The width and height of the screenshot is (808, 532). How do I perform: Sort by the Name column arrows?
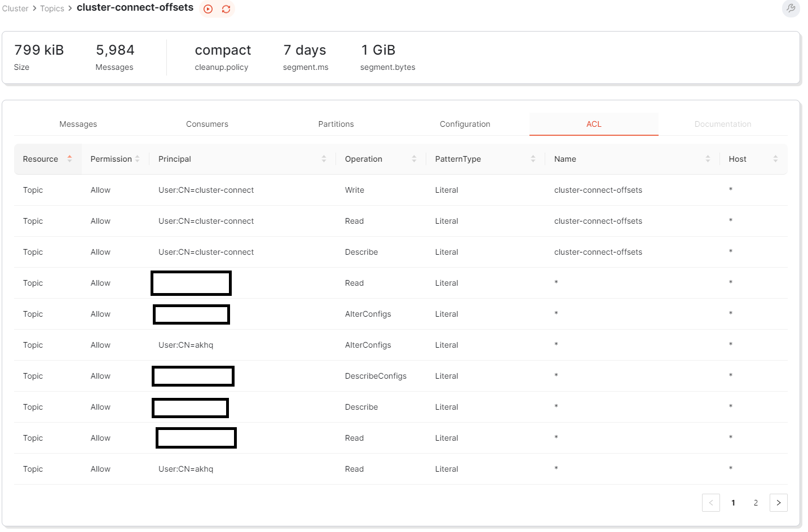click(708, 159)
